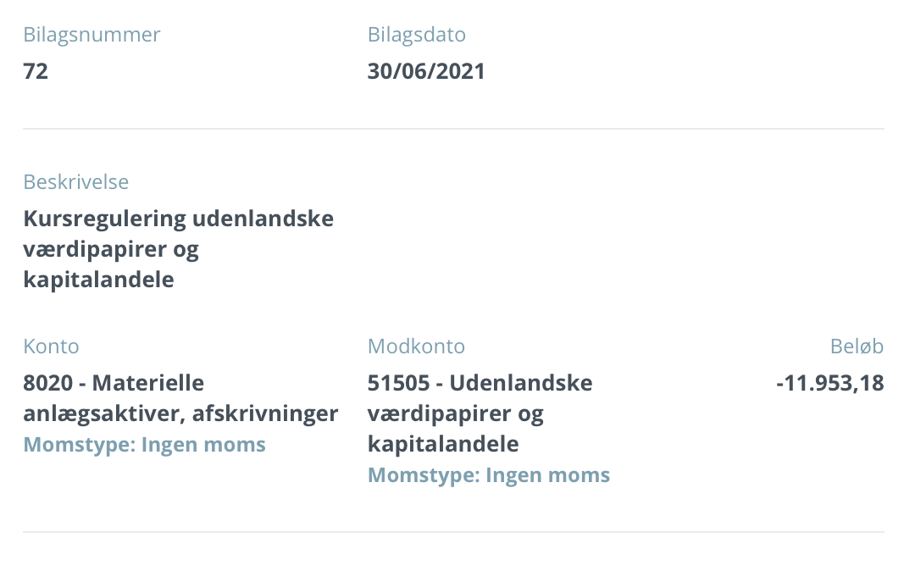This screenshot has width=915, height=588.
Task: Click the bottom divider line under Momstype
Action: click(453, 532)
